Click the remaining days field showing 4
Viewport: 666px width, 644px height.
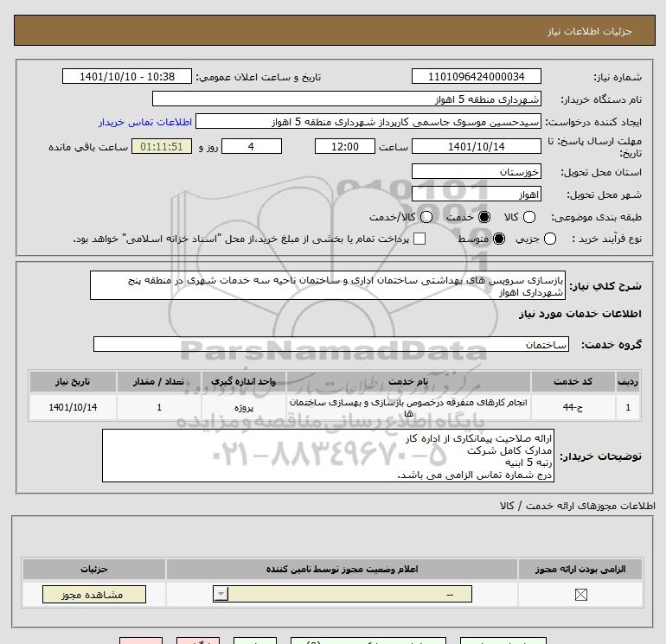coord(252,146)
